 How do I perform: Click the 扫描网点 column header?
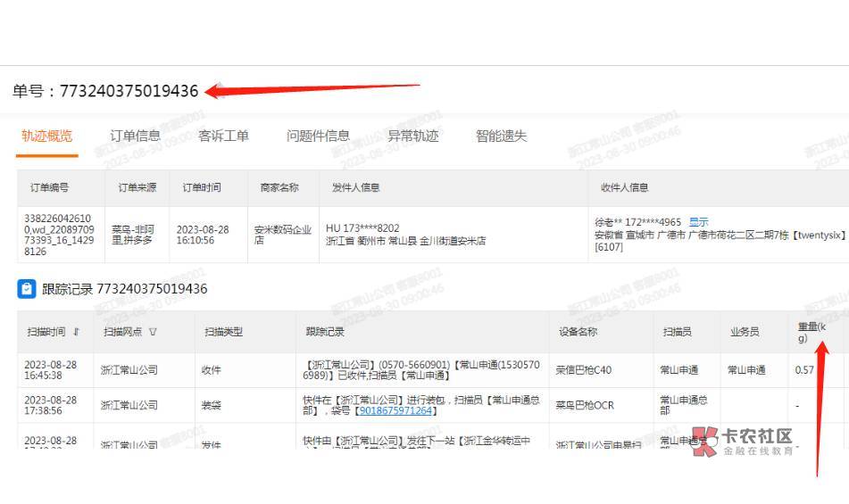click(x=123, y=332)
